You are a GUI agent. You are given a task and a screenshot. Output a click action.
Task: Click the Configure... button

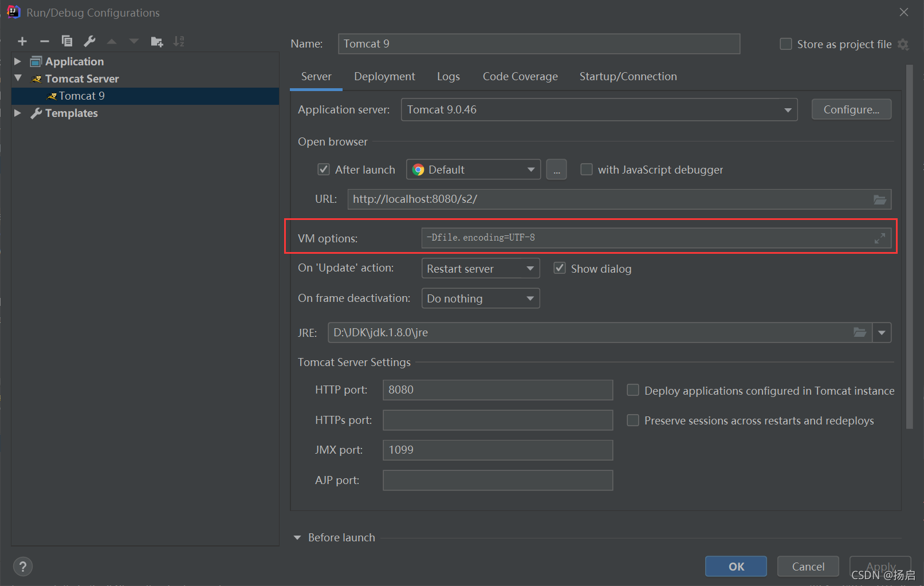click(851, 109)
